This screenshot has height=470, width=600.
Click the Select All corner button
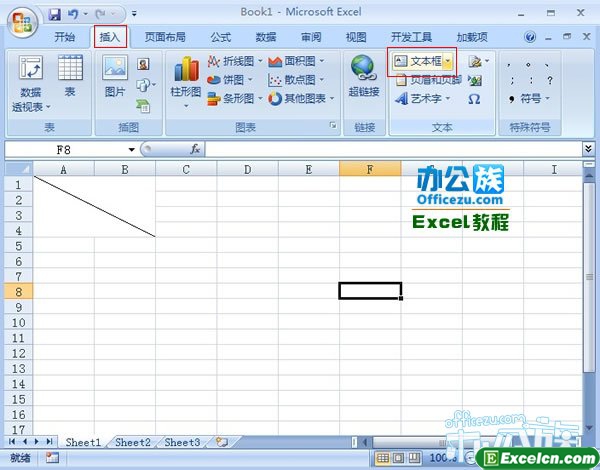19,169
